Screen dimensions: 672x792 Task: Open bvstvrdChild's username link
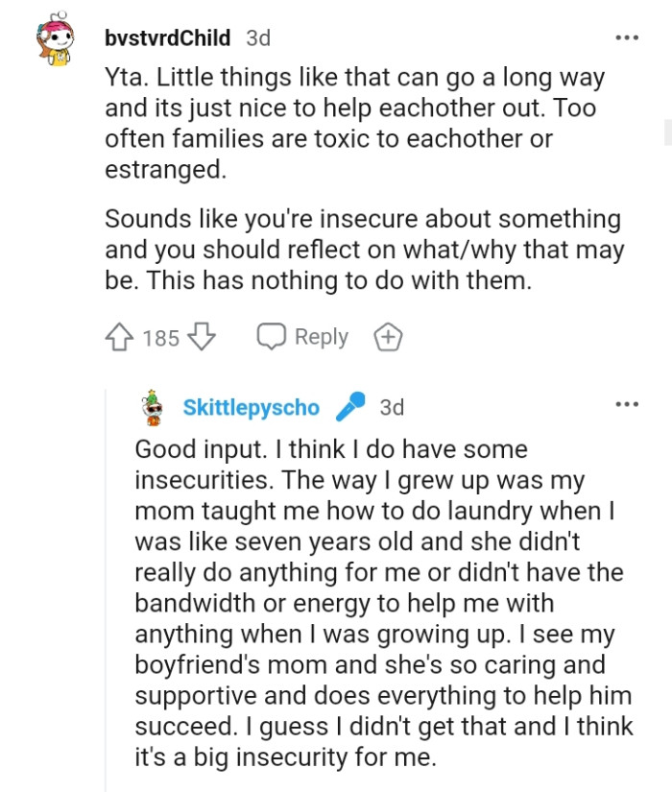169,36
